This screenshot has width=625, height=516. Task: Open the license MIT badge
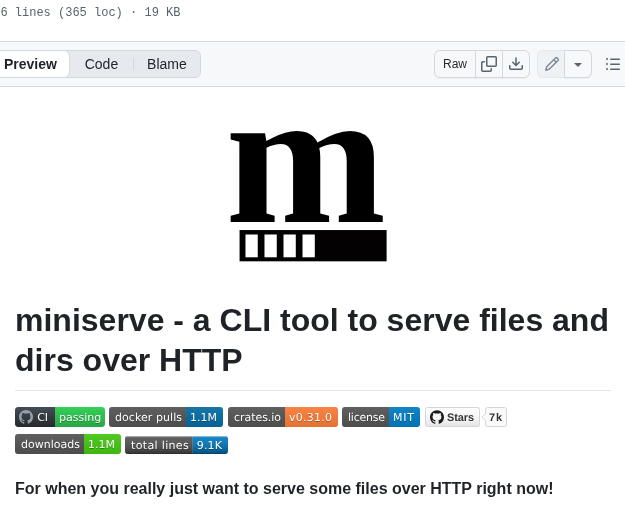tap(381, 417)
